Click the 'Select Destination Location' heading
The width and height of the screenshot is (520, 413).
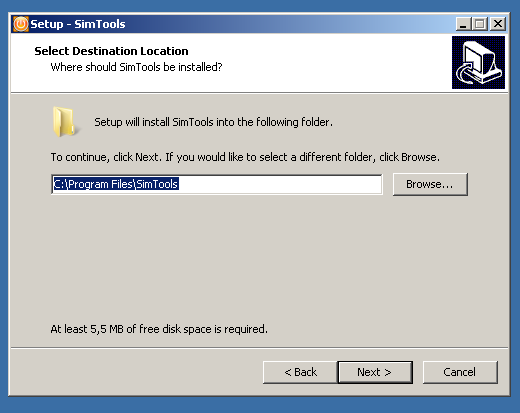coord(111,51)
